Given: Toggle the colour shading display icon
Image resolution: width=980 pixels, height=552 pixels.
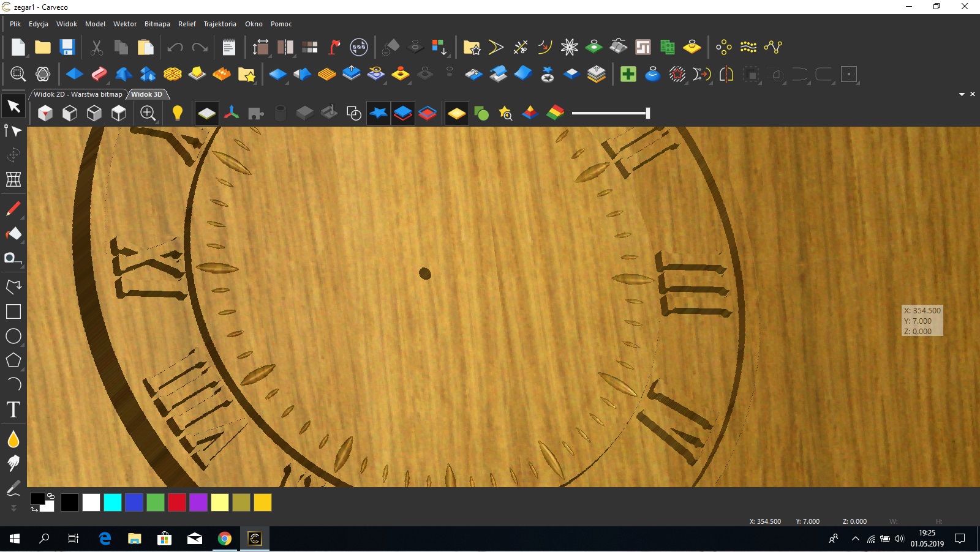Looking at the screenshot, I should [555, 113].
